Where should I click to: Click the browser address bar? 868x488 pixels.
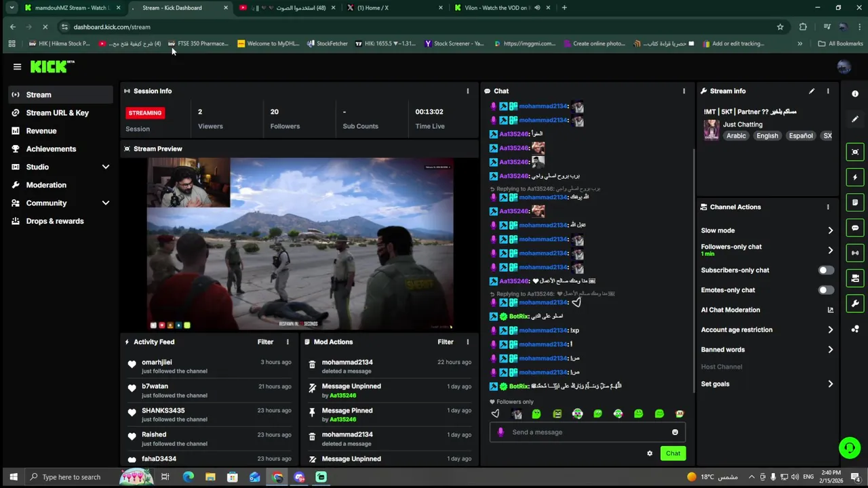coord(420,27)
